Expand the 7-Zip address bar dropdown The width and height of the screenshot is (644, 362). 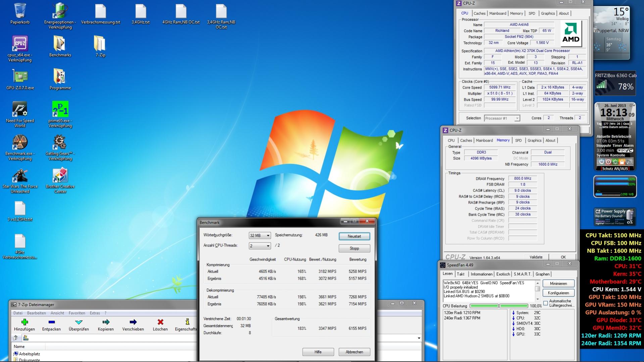[419, 338]
